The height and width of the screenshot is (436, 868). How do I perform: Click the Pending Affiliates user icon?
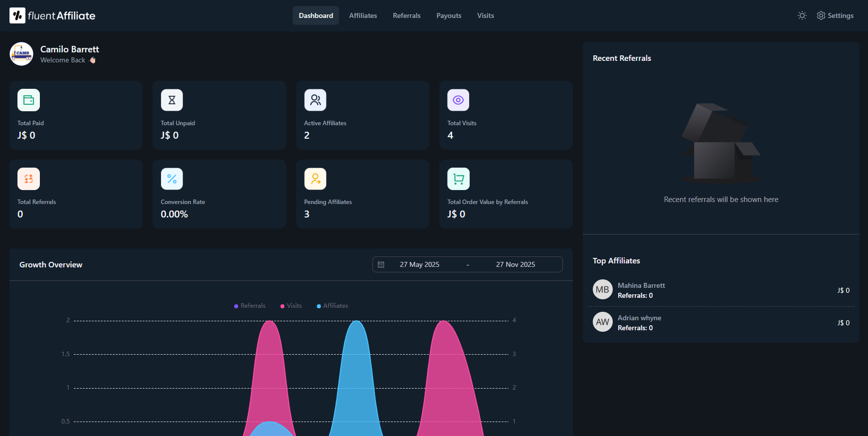(x=315, y=179)
